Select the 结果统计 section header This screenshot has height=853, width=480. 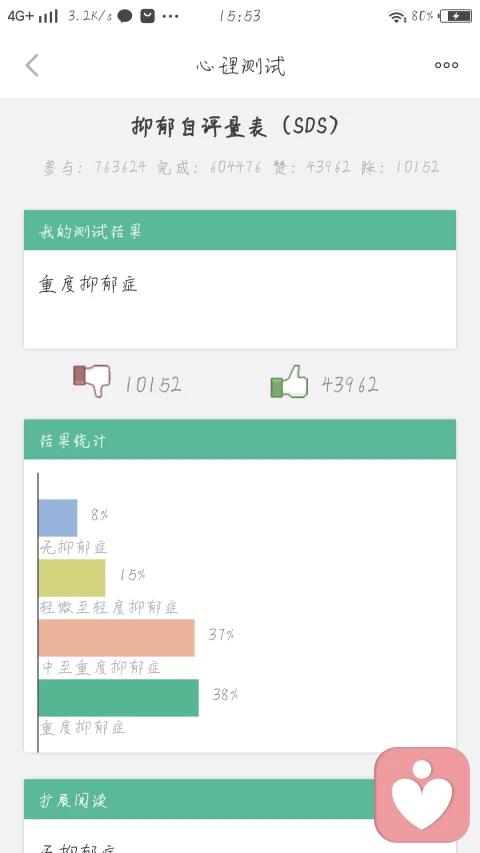click(x=239, y=440)
